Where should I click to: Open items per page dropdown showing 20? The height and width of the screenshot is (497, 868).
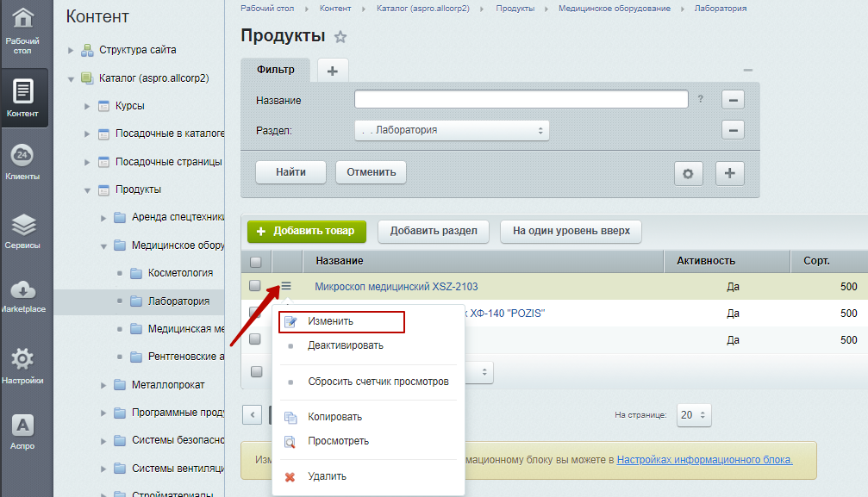pos(694,415)
